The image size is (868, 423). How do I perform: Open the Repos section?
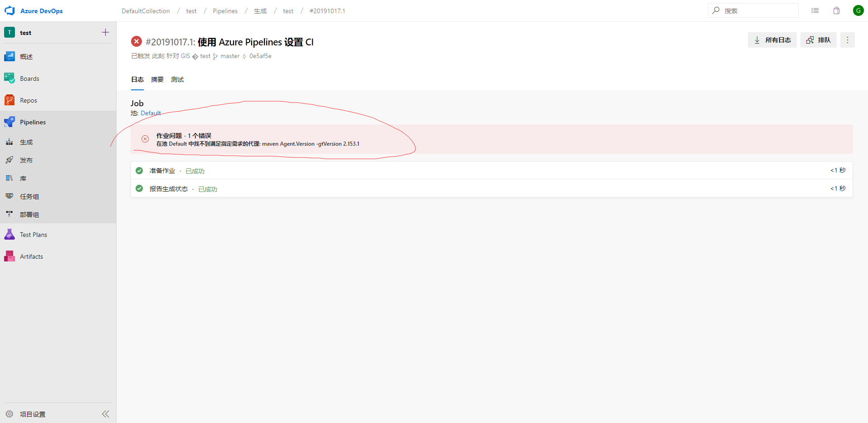[28, 100]
